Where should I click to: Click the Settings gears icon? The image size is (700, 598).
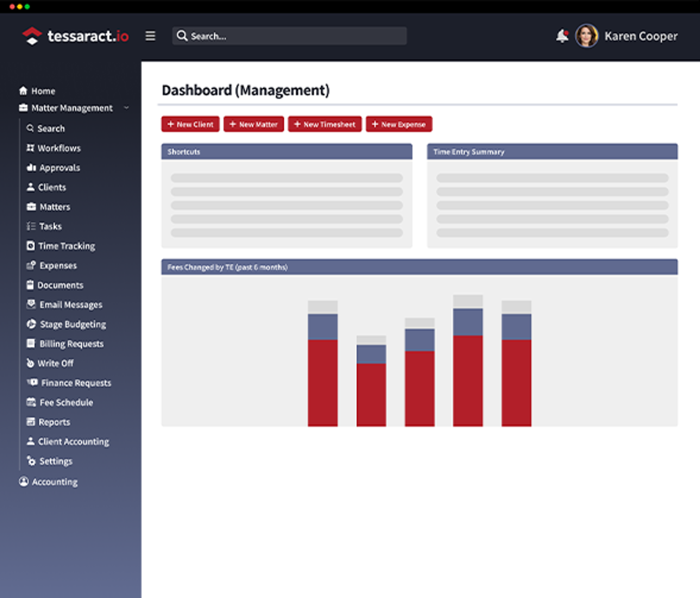[x=31, y=461]
